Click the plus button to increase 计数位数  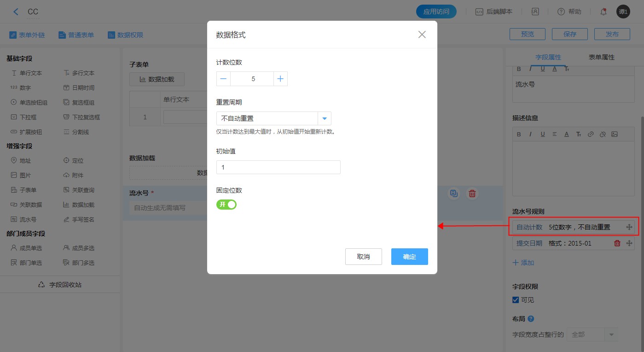(280, 79)
